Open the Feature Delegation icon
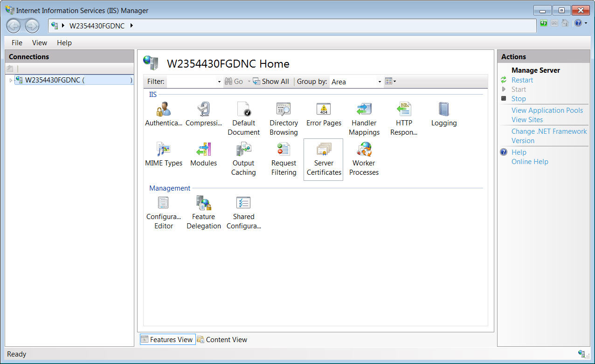 [x=204, y=204]
